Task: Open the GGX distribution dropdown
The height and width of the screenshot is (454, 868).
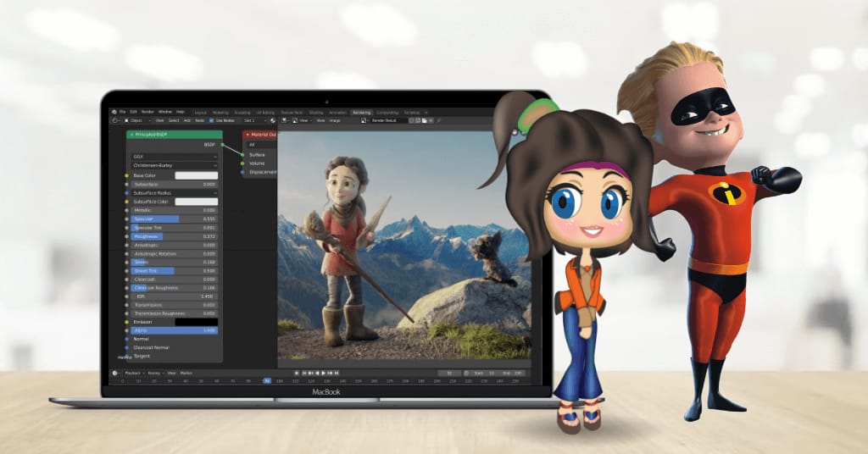Action: click(x=174, y=156)
